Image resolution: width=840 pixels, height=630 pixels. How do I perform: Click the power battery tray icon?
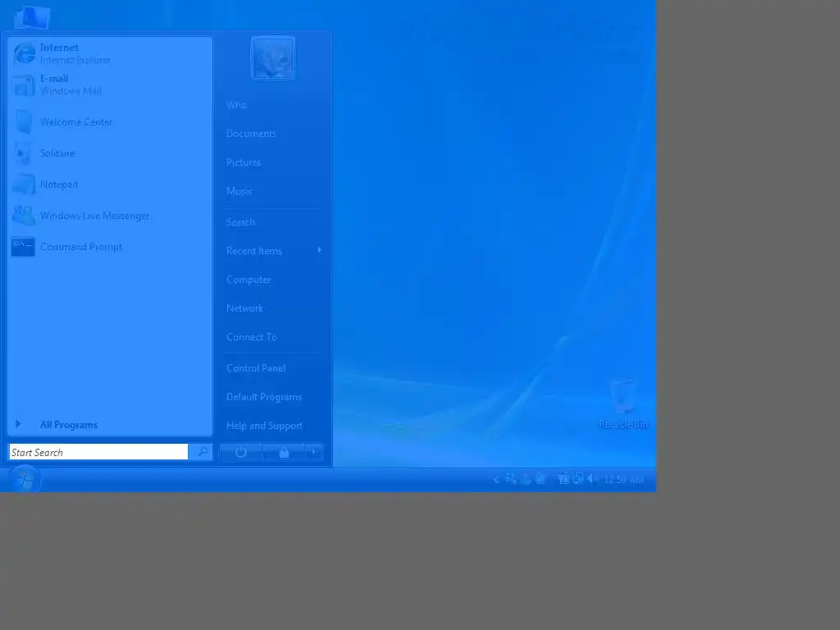coord(564,479)
